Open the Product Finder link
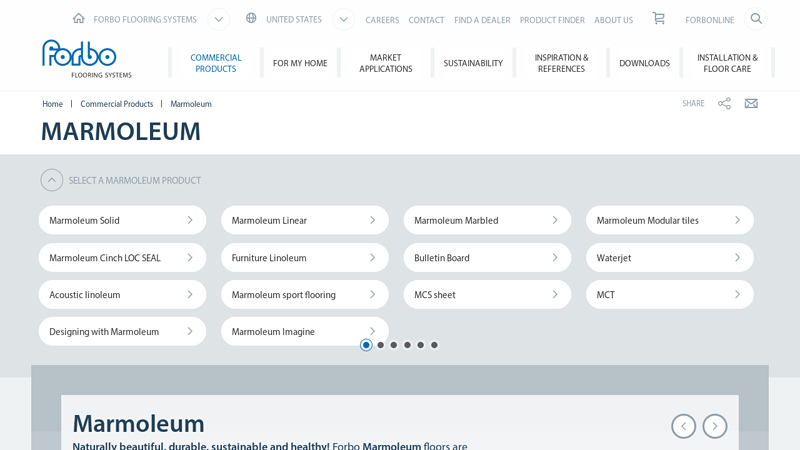800x450 pixels. pos(552,20)
